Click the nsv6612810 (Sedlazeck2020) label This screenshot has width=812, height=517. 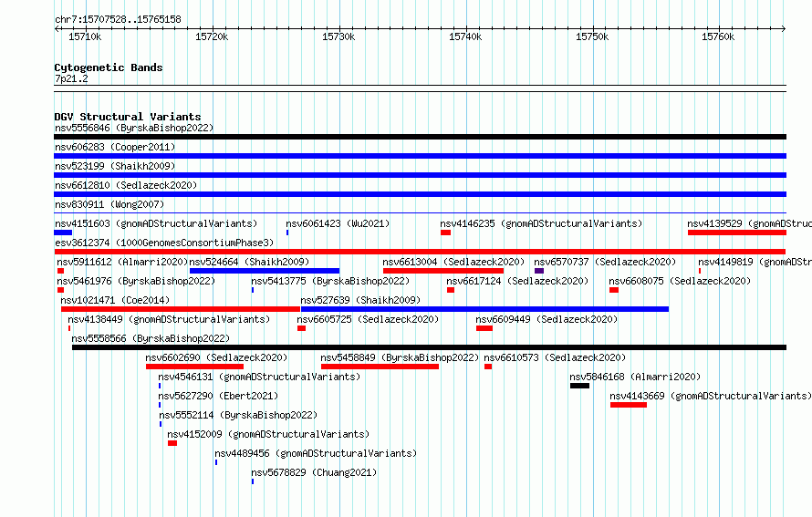[x=126, y=185]
